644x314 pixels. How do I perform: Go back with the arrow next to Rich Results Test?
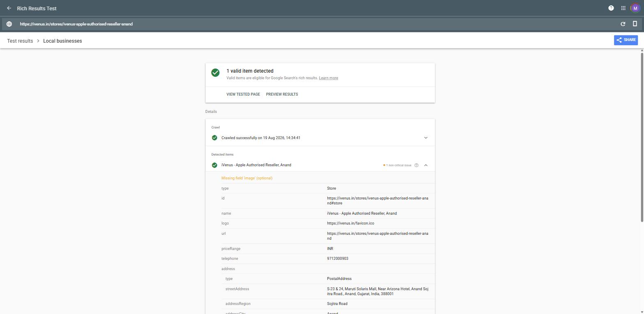pos(9,8)
